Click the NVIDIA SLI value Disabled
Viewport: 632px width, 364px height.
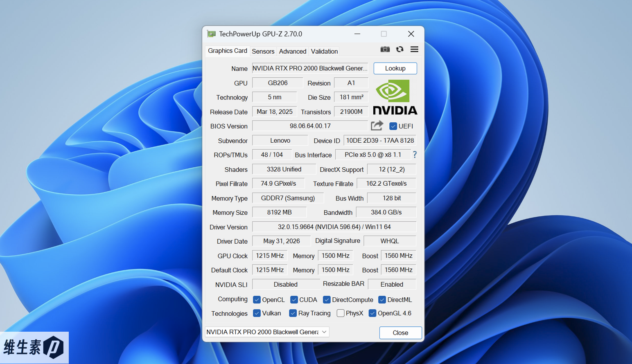click(x=286, y=284)
